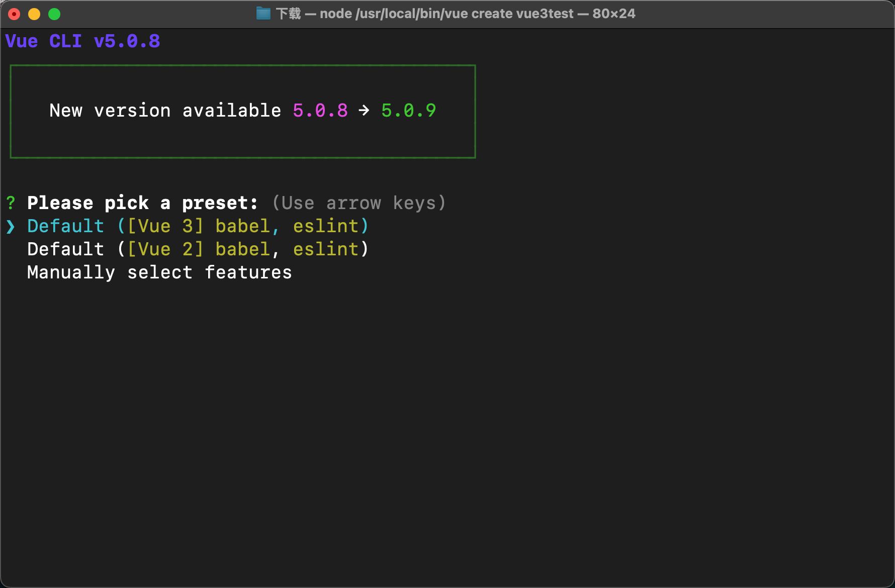Click the pink 5.0.8 current version number
895x588 pixels.
pos(320,111)
